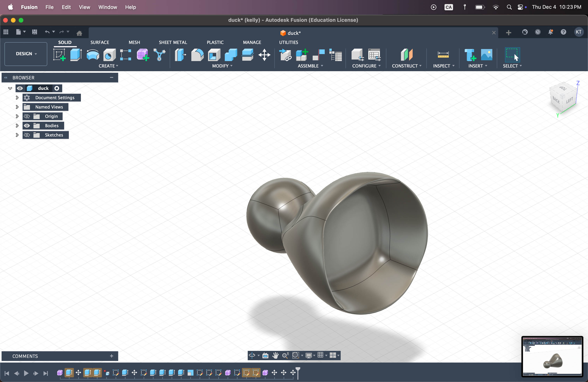The image size is (588, 382).
Task: Expand the Document Settings node
Action: point(17,98)
